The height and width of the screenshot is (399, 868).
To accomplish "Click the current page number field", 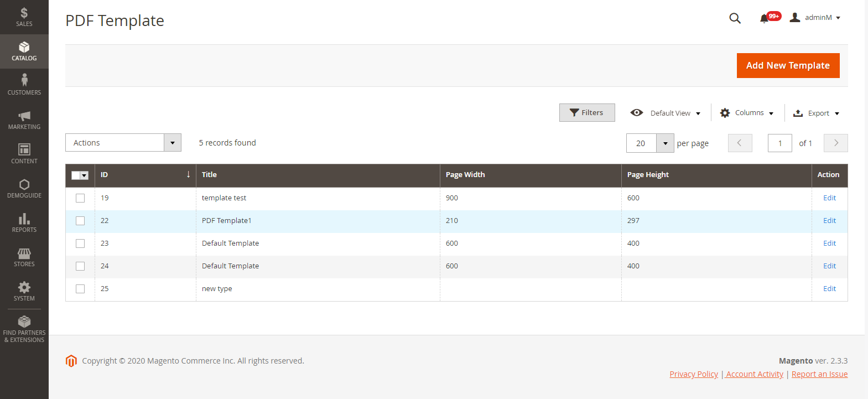I will 779,143.
